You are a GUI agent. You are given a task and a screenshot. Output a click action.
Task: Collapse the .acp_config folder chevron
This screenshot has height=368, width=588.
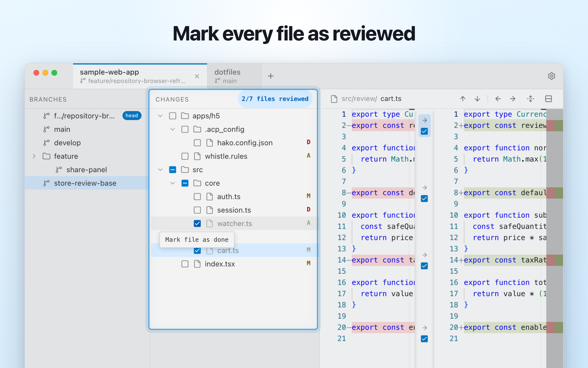click(x=173, y=129)
